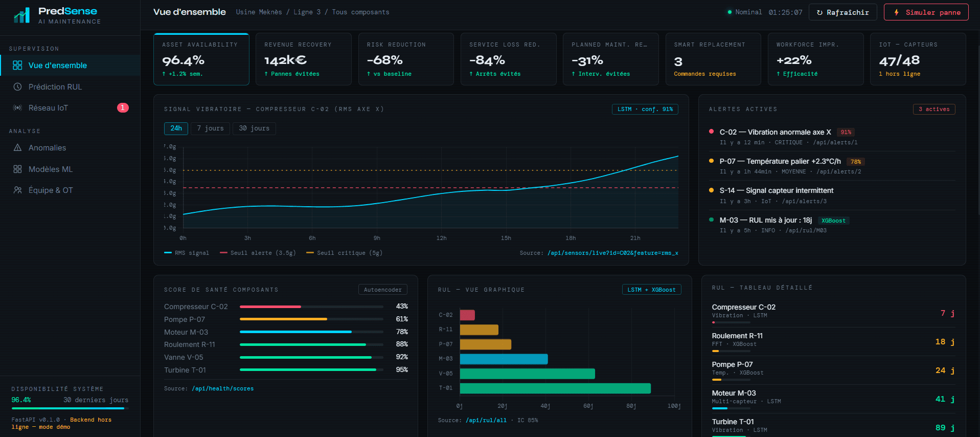Select the Planned Maint. -31% card

click(x=611, y=59)
